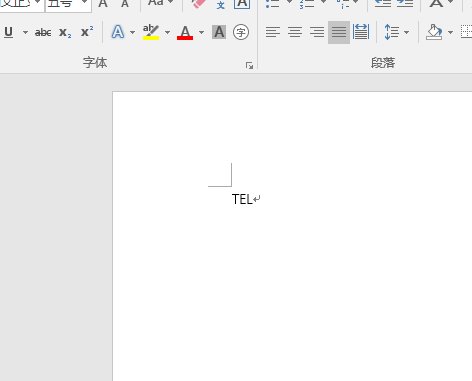
Task: Clear formatting with the eraser icon
Action: (198, 3)
